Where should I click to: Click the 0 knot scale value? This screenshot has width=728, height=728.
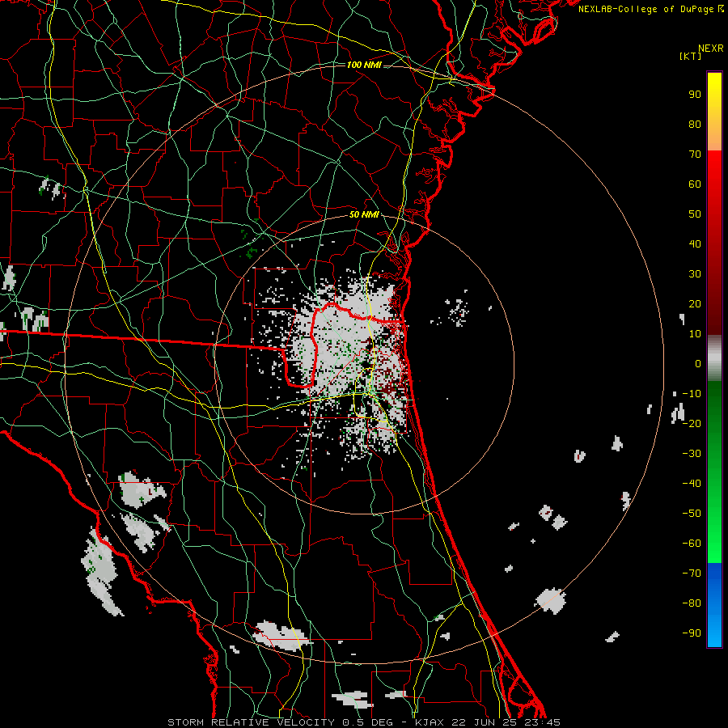click(698, 363)
